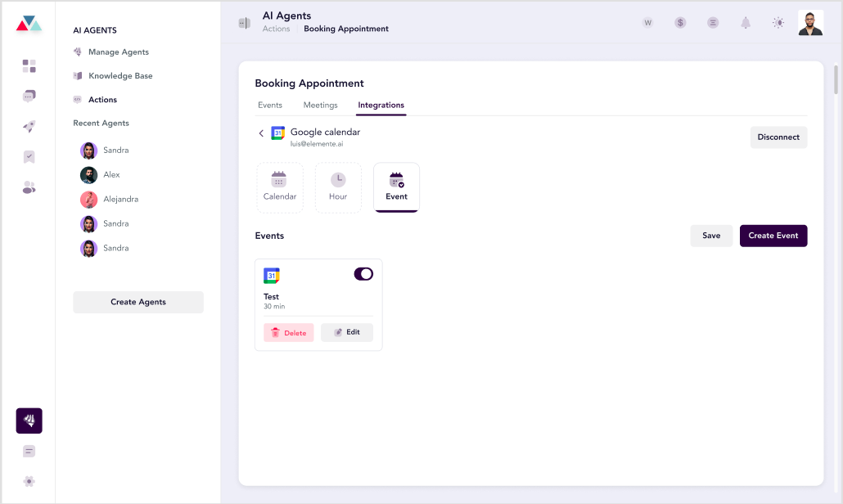The height and width of the screenshot is (504, 843).
Task: Select the Calendar step card
Action: point(280,187)
